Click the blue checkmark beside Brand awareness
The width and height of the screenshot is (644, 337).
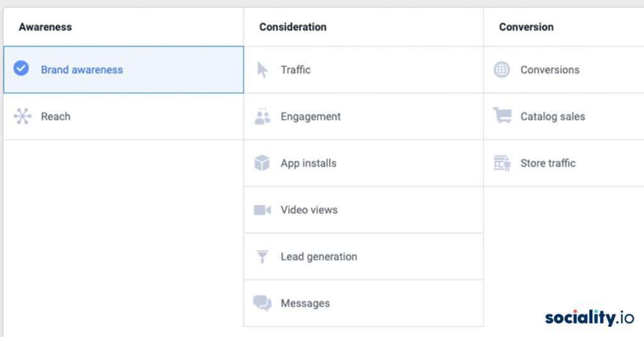tap(21, 68)
